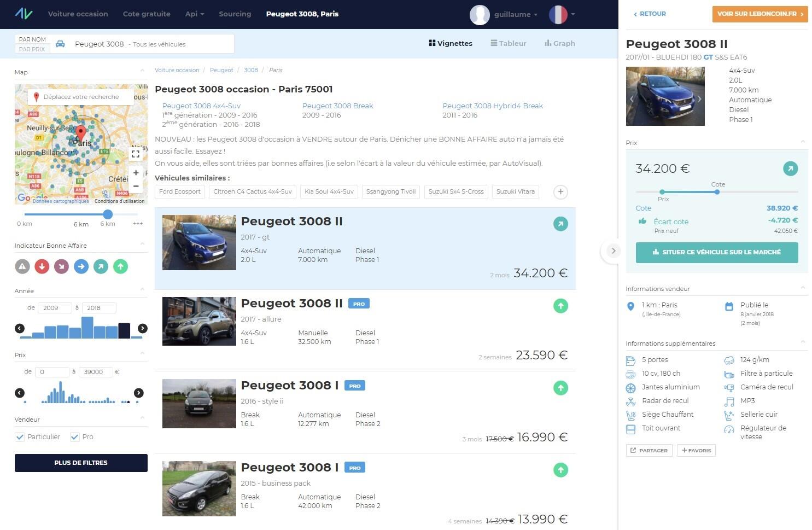This screenshot has height=530, width=812.
Task: Toggle the Pro vendor checkbox
Action: pos(74,436)
